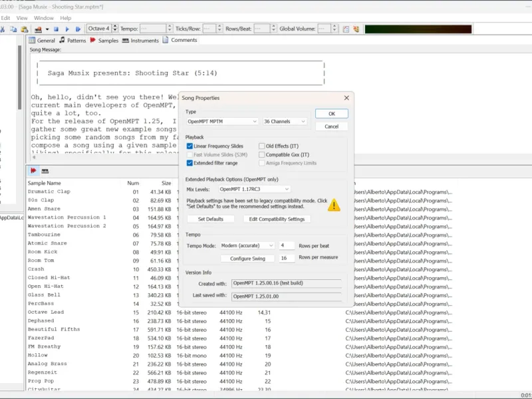Click toolbar icon right of Song Properties icon
The height and width of the screenshot is (399, 532).
point(356,29)
